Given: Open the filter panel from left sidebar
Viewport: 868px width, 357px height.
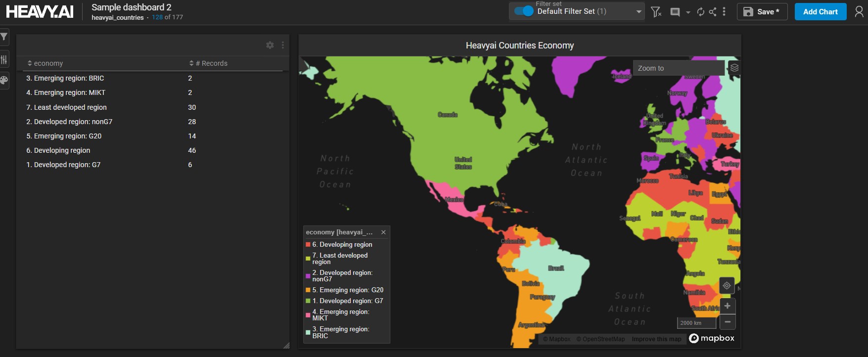Looking at the screenshot, I should tap(4, 37).
